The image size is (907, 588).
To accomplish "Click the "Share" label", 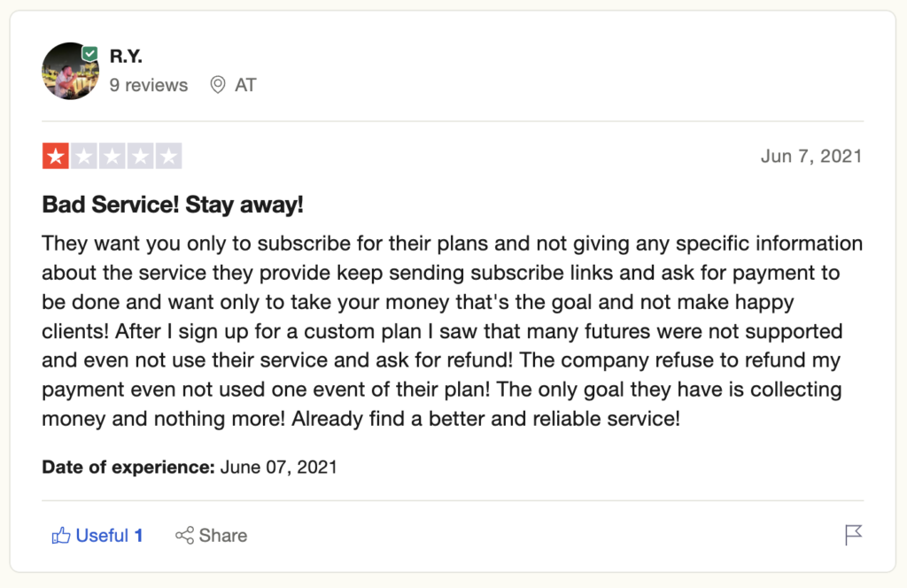I will (x=223, y=536).
